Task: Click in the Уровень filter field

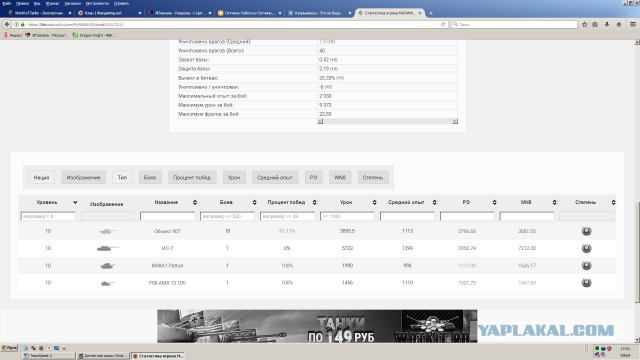Action: pyautogui.click(x=48, y=216)
